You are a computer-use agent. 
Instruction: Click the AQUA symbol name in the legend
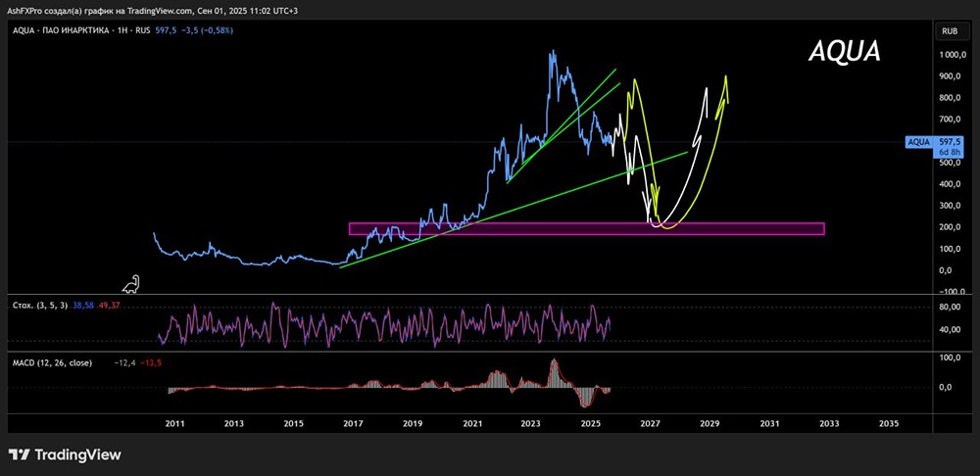(22, 30)
